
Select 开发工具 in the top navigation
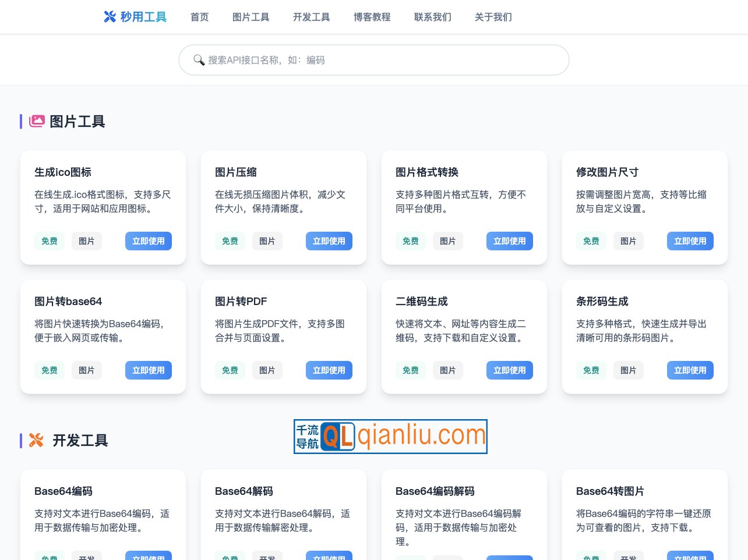311,17
